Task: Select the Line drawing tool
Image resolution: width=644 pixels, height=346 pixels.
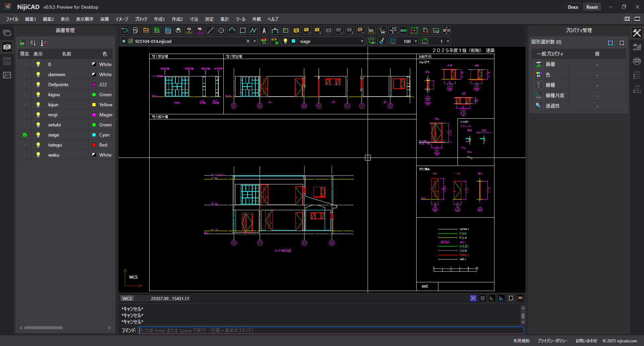Action: click(210, 31)
